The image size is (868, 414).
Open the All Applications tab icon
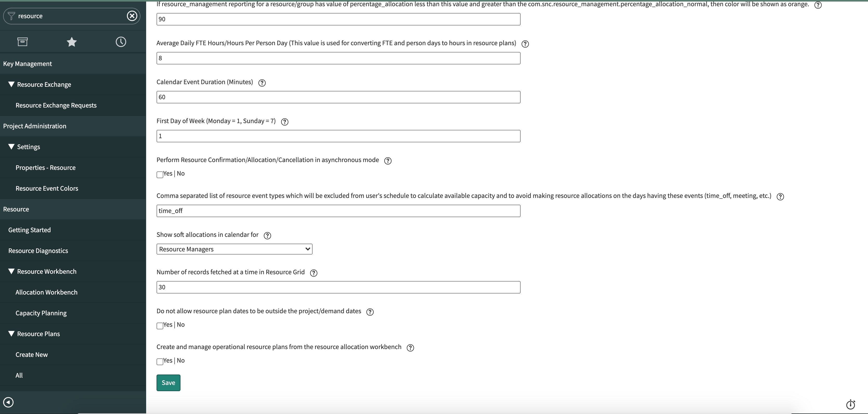(23, 42)
